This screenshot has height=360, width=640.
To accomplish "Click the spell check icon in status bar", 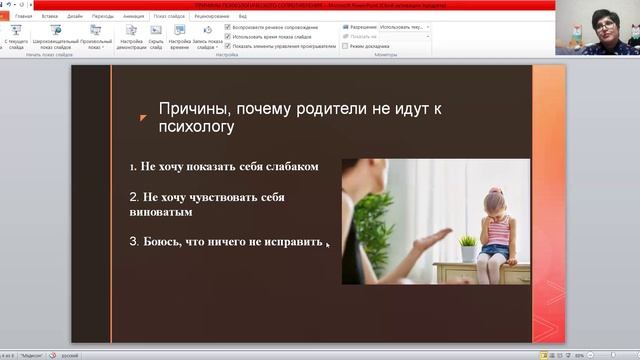I will point(53,356).
